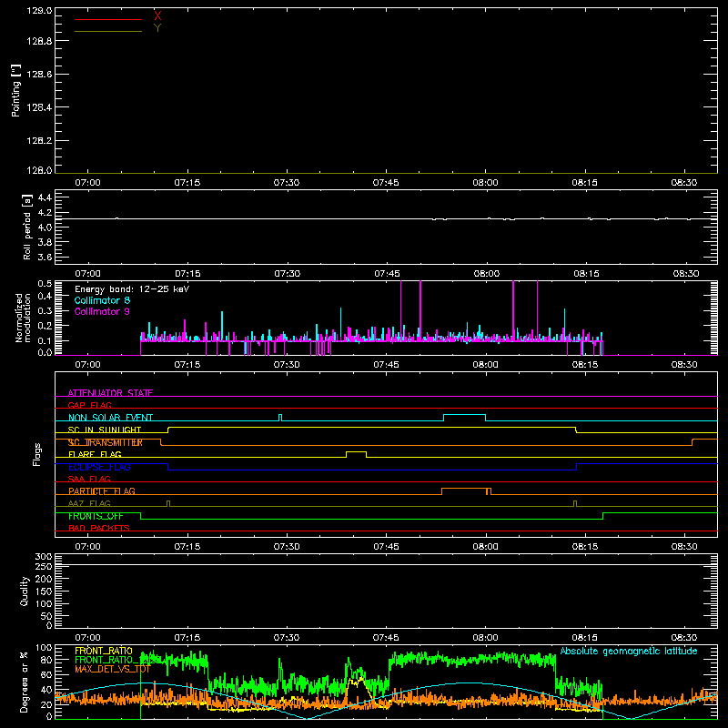Click the Normalized modulation axis title
The width and height of the screenshot is (728, 728).
(22, 318)
